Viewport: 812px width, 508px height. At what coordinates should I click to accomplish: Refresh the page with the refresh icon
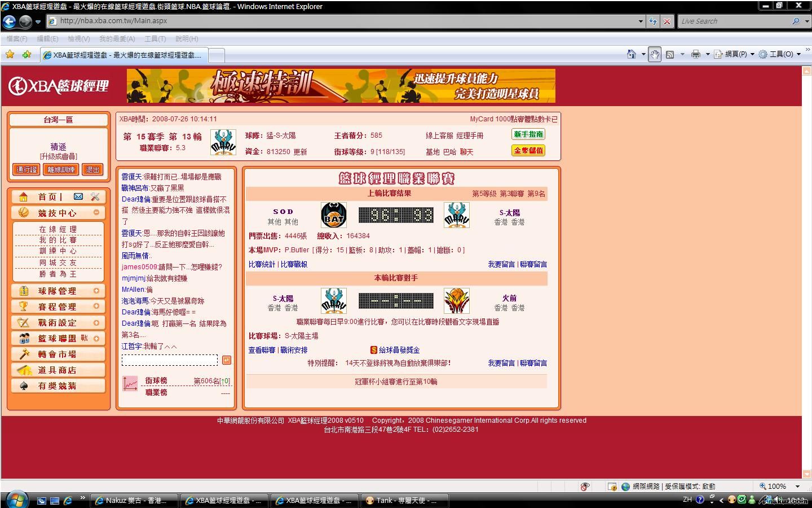(653, 21)
